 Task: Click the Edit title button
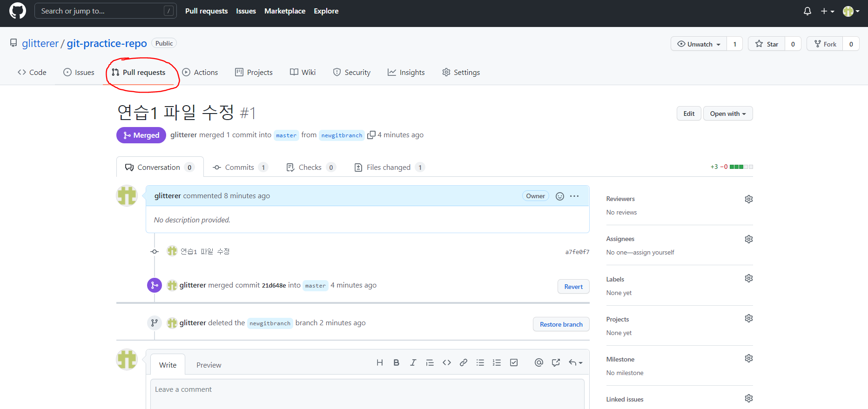point(689,114)
